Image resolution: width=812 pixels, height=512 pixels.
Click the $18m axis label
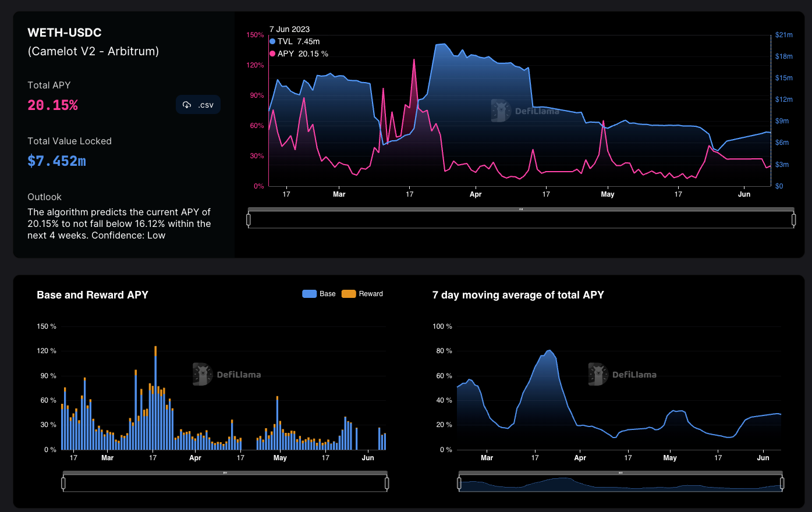pos(784,56)
